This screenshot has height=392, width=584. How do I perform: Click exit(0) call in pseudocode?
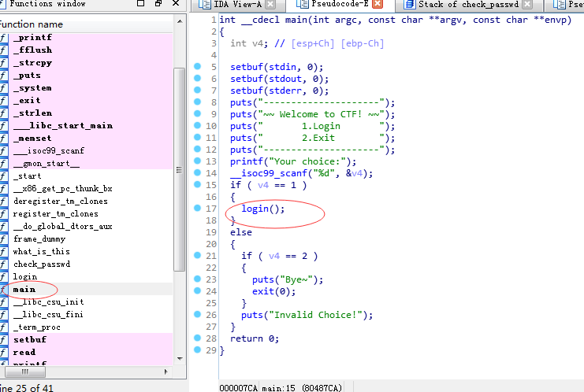click(x=273, y=291)
